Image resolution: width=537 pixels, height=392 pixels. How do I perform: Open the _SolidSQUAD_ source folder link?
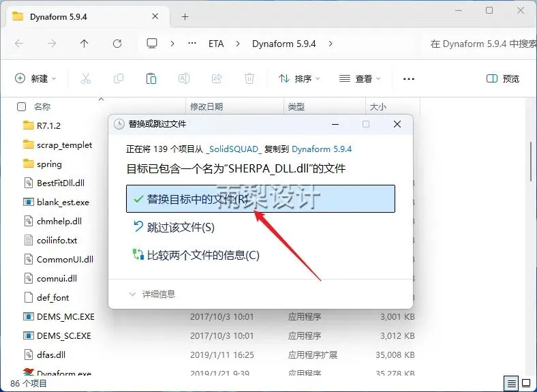point(234,149)
